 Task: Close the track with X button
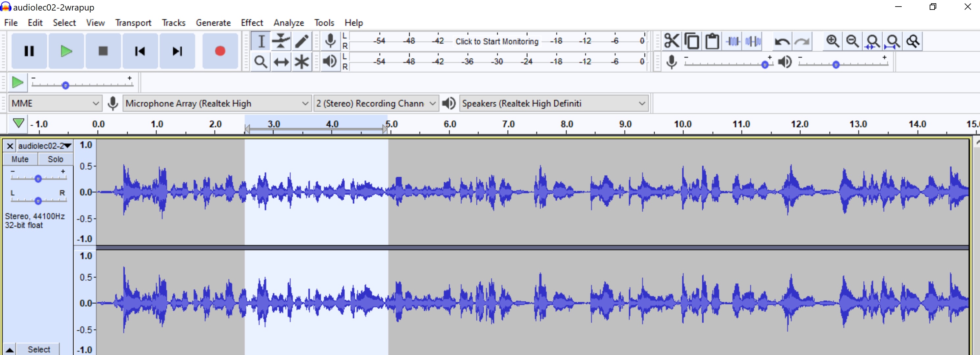[x=10, y=146]
